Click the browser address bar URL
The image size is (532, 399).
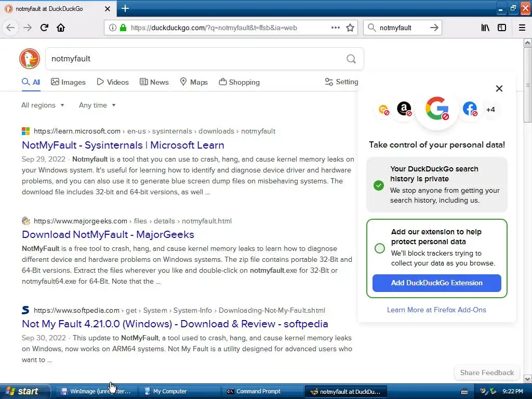214,28
